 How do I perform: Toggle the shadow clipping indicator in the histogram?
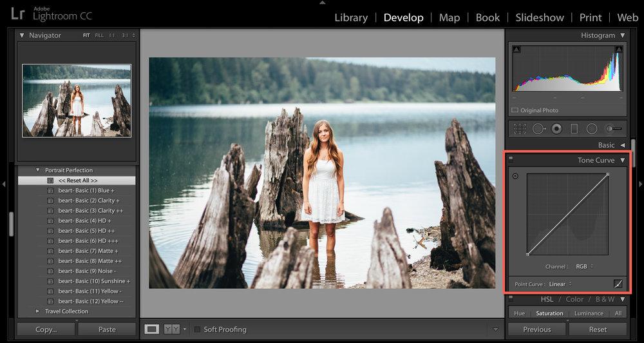[516, 50]
